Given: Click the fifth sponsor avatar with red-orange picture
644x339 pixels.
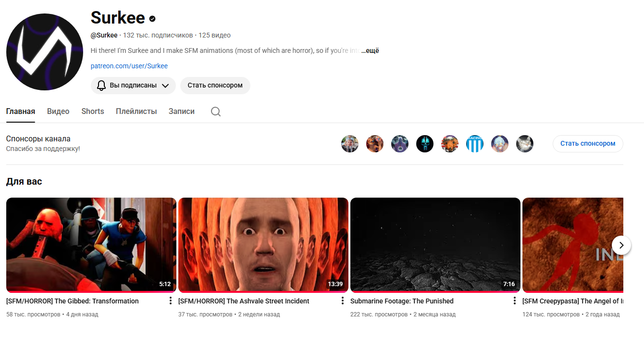Looking at the screenshot, I should point(450,144).
